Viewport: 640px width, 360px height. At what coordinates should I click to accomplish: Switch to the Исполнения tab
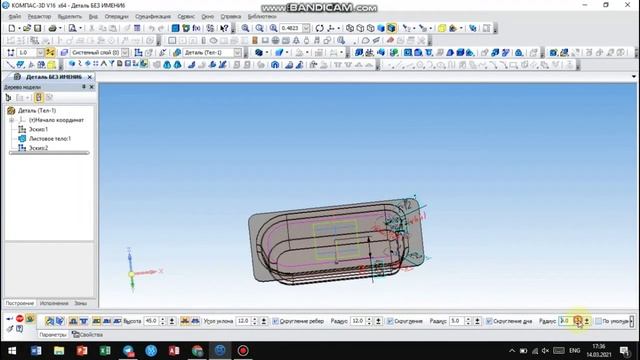[54, 304]
